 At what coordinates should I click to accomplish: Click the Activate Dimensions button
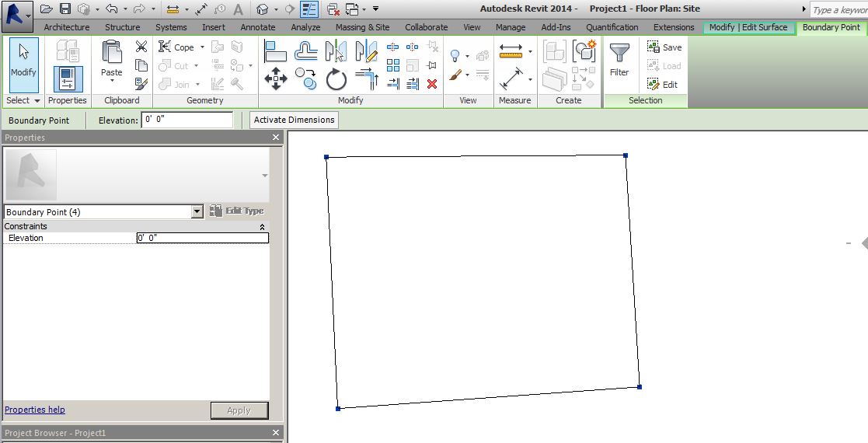point(295,120)
